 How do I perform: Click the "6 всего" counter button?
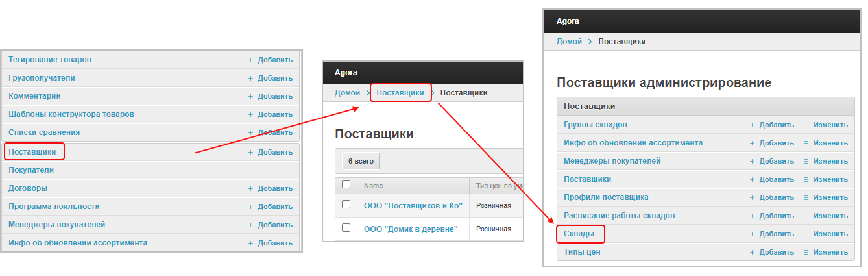[361, 160]
